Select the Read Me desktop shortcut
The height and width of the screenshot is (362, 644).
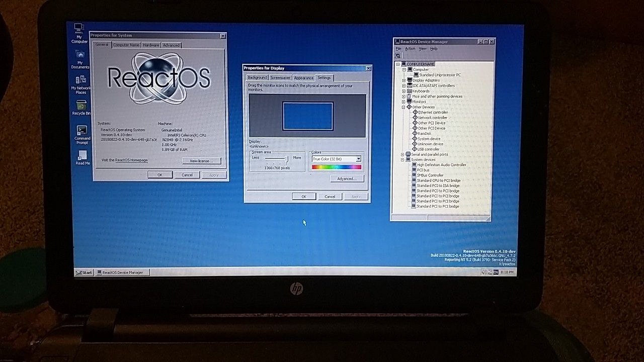83,157
